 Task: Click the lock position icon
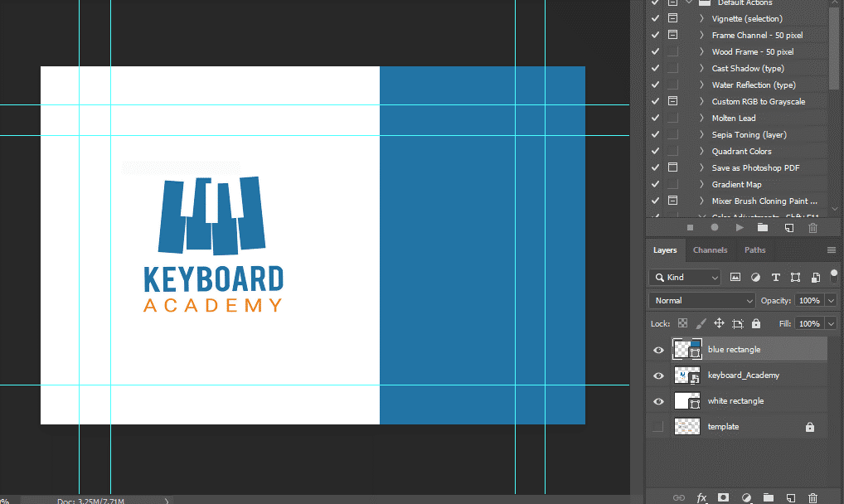[x=719, y=323]
